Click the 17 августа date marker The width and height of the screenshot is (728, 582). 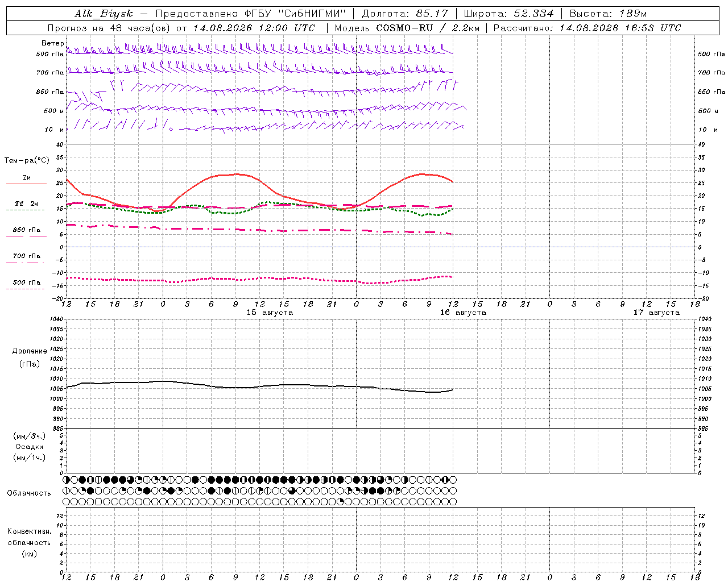[x=656, y=313]
